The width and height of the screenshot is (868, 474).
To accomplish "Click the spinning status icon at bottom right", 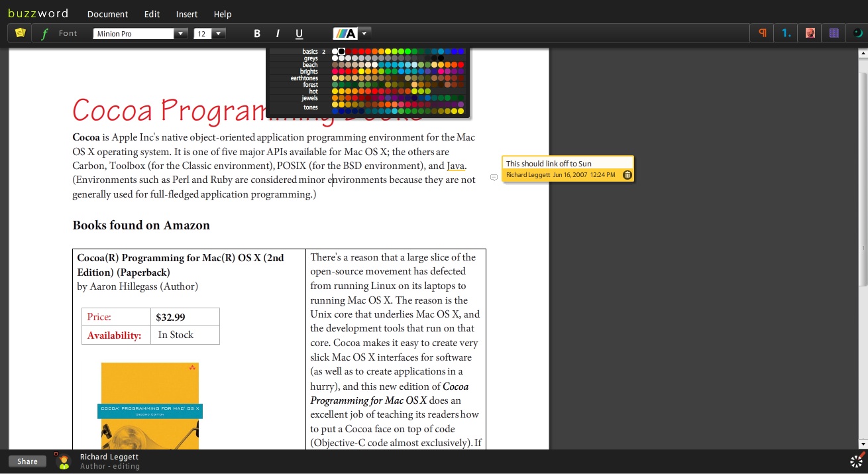I will click(857, 461).
